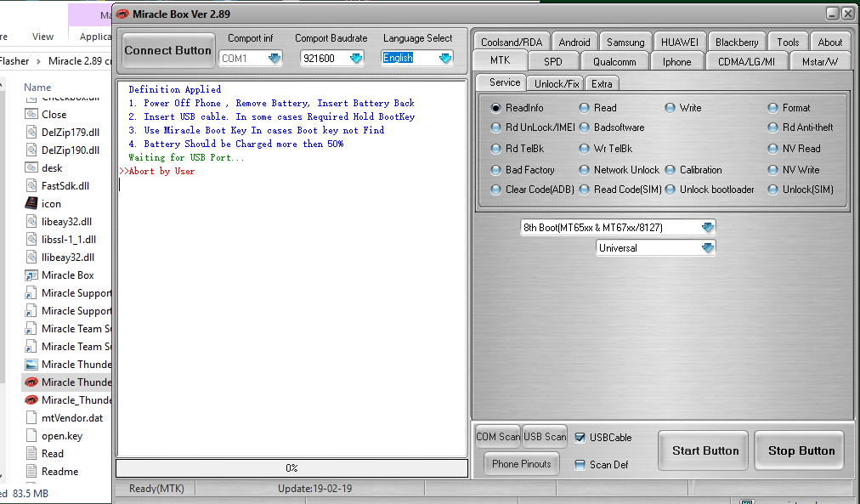Click llibeay32.dll file icon
860x504 pixels.
pos(31,258)
